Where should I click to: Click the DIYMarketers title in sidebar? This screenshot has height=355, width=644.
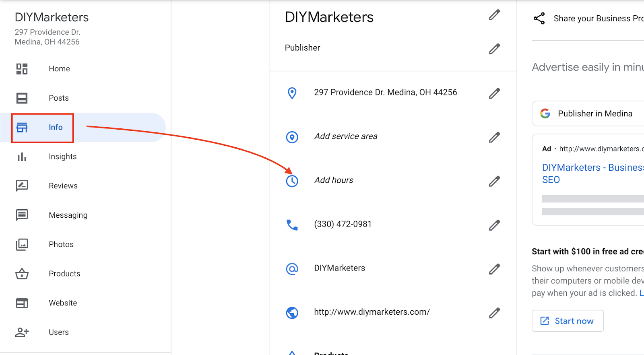coord(52,17)
